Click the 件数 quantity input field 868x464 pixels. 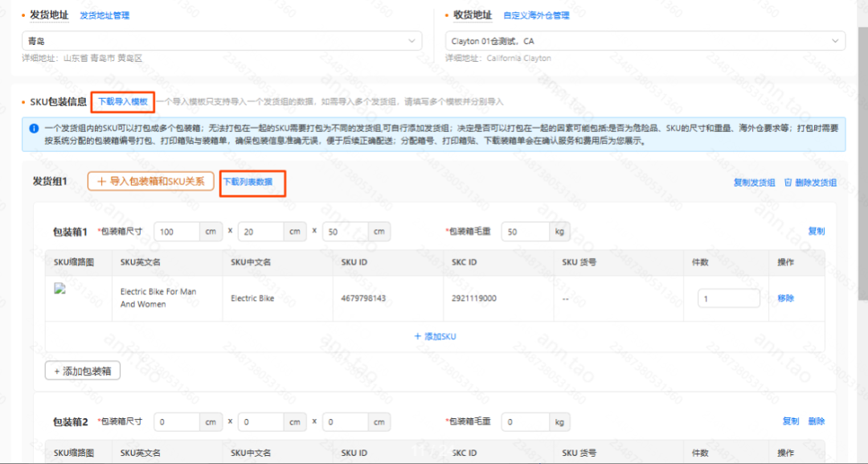point(728,298)
